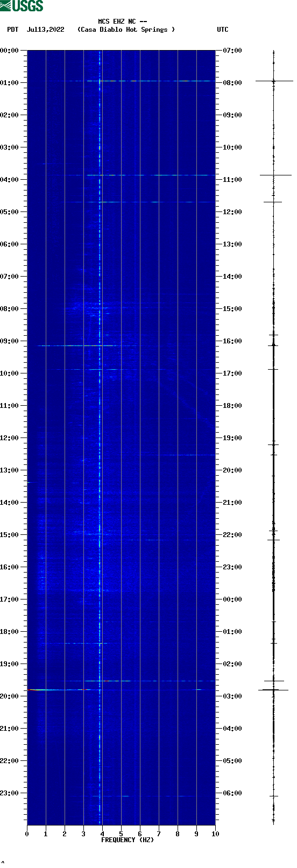Screen dimensions: 297x868
Task: Click the Casa Diablo Hot Springs label
Action: (x=126, y=30)
